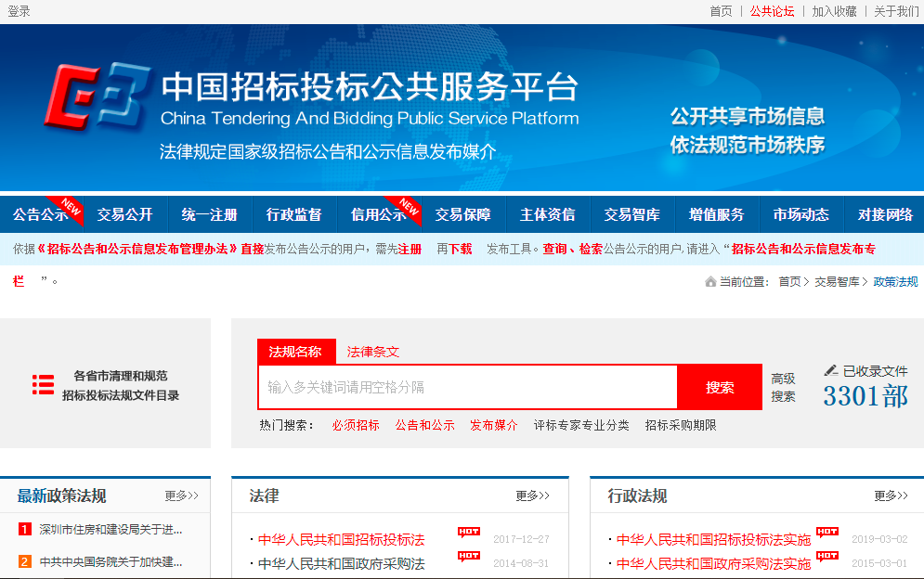Click the keyword search input field

pos(468,388)
